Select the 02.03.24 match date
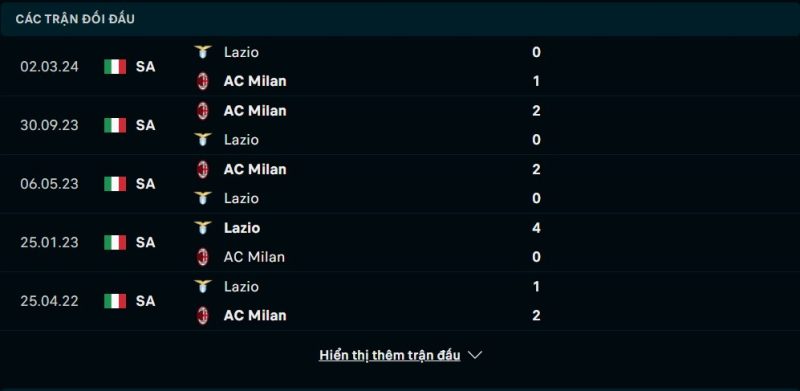The height and width of the screenshot is (391, 800). 49,67
